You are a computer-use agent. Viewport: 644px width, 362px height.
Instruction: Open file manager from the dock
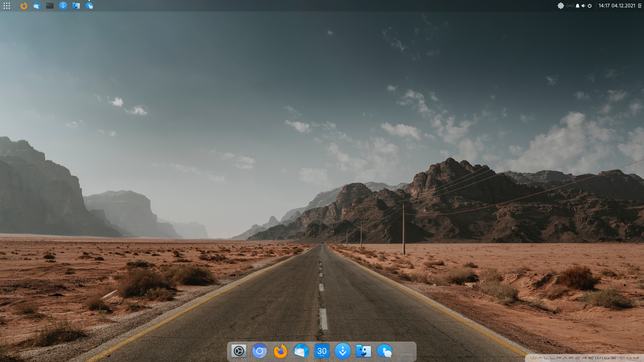[364, 351]
